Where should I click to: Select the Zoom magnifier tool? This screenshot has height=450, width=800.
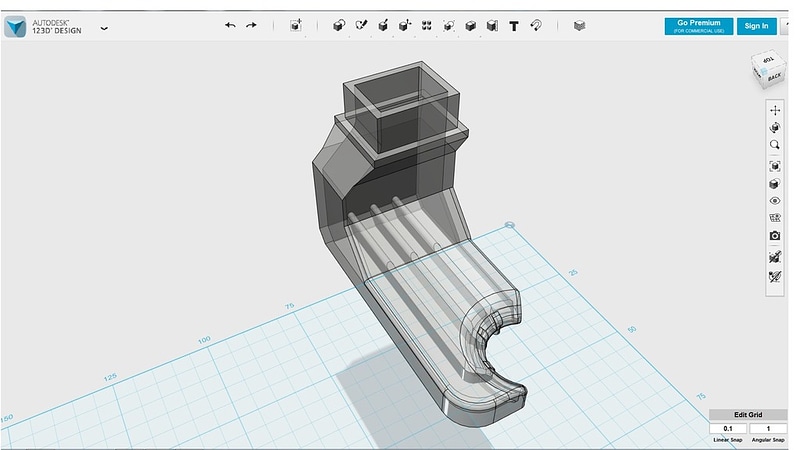tap(775, 145)
